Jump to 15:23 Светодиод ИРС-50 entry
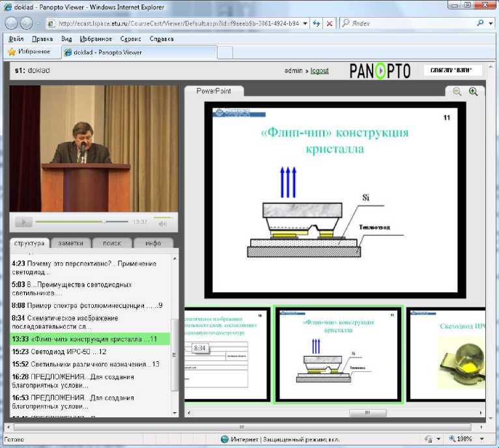The width and height of the screenshot is (499, 448). [59, 352]
